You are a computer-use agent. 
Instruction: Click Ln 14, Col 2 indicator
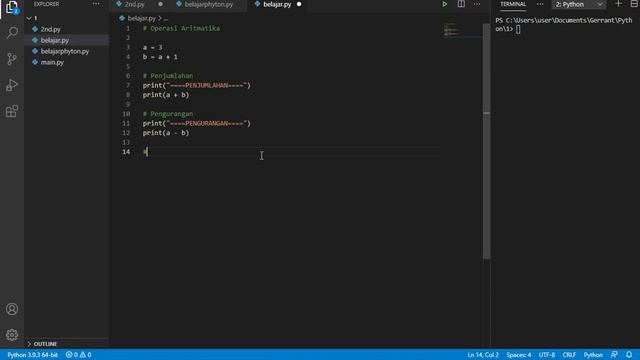tap(483, 355)
